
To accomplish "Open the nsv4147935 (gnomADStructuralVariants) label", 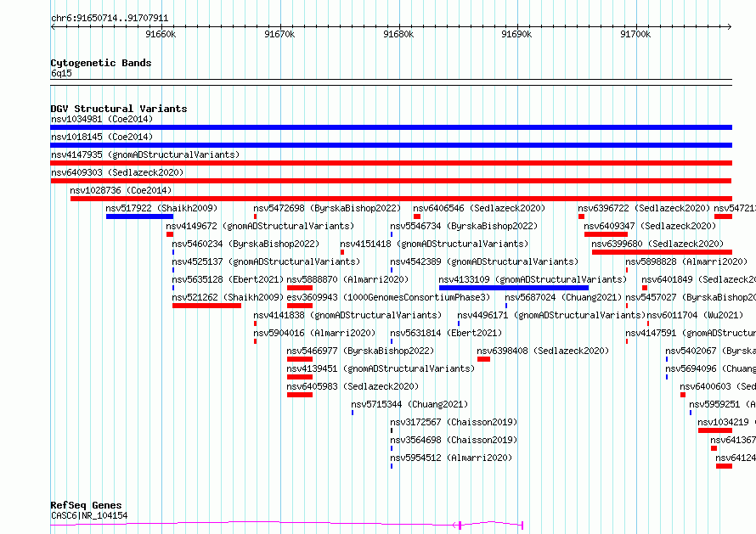I will tap(145, 155).
